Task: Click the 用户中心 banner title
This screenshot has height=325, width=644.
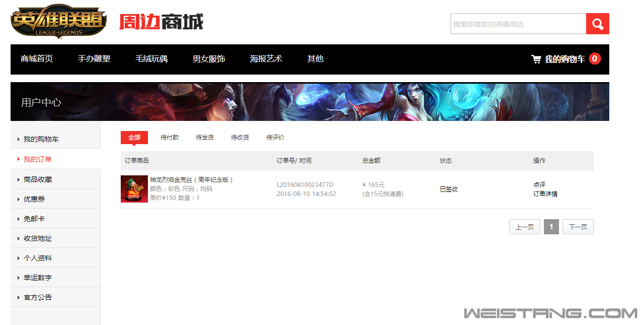Action: [x=41, y=102]
